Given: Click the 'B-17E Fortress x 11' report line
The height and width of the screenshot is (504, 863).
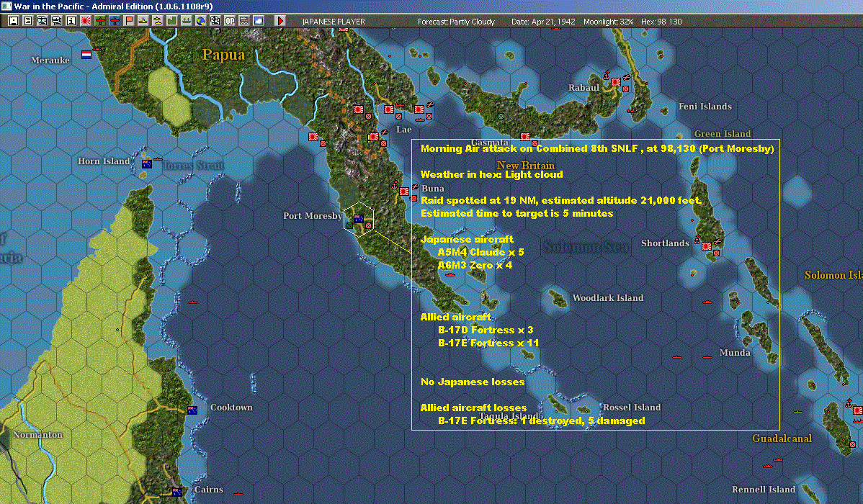Looking at the screenshot, I should tap(488, 343).
